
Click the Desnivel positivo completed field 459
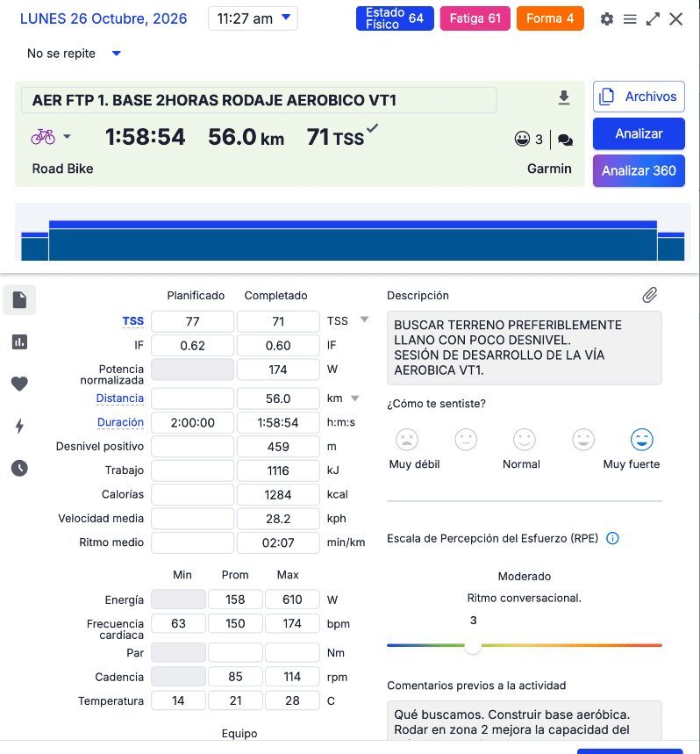click(278, 447)
